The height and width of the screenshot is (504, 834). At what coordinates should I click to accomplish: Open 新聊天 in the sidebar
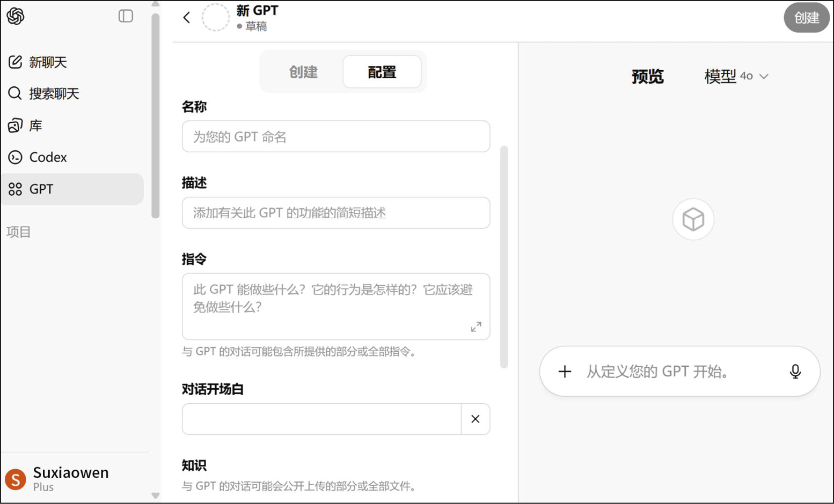47,62
